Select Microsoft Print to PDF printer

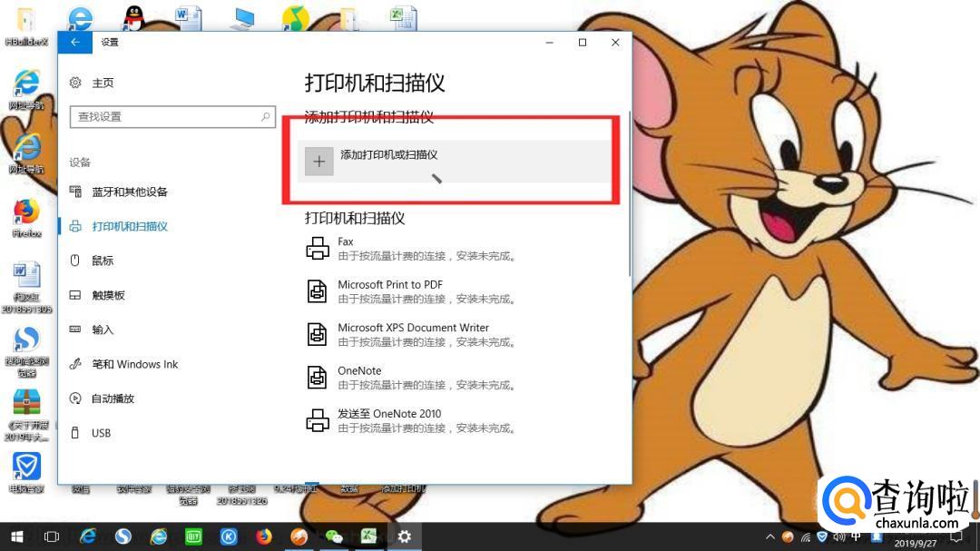coord(389,285)
